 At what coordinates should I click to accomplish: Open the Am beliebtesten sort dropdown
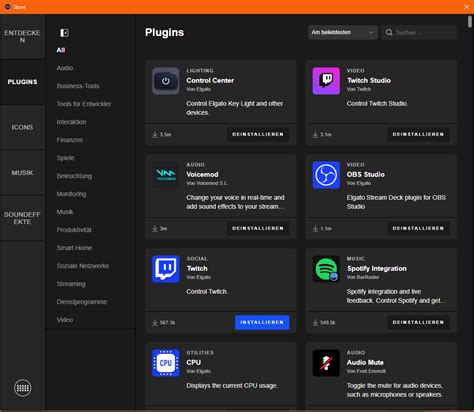click(x=343, y=32)
